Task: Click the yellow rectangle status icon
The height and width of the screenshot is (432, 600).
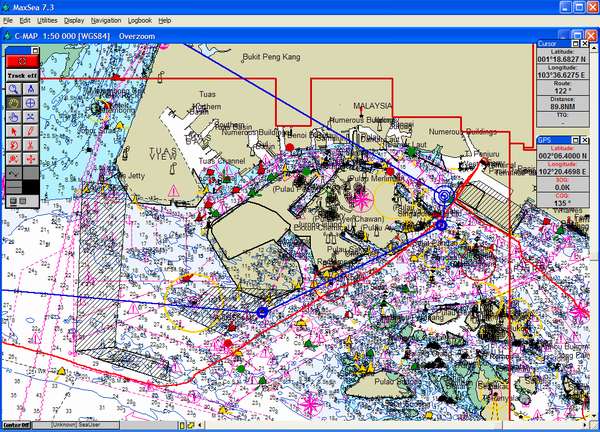Action: 182,425
